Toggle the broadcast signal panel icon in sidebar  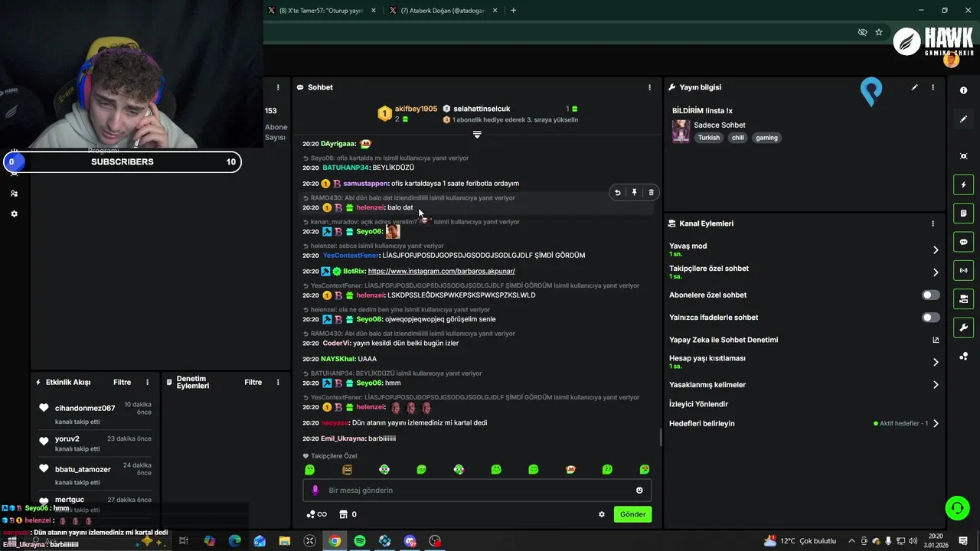tap(963, 270)
